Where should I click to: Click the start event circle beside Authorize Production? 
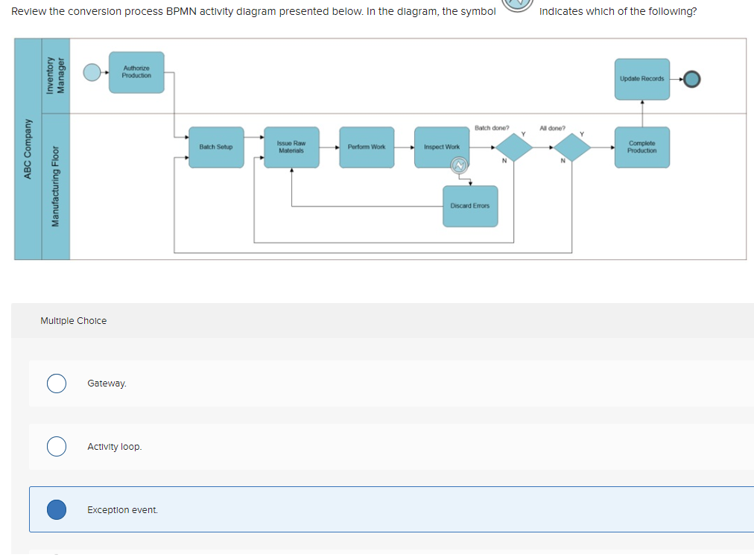pos(93,73)
